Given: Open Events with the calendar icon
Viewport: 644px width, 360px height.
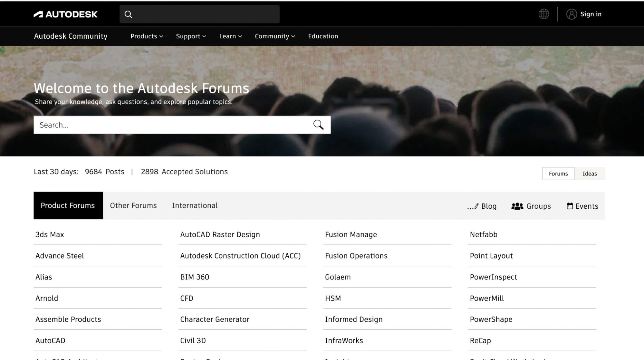Looking at the screenshot, I should [x=582, y=206].
